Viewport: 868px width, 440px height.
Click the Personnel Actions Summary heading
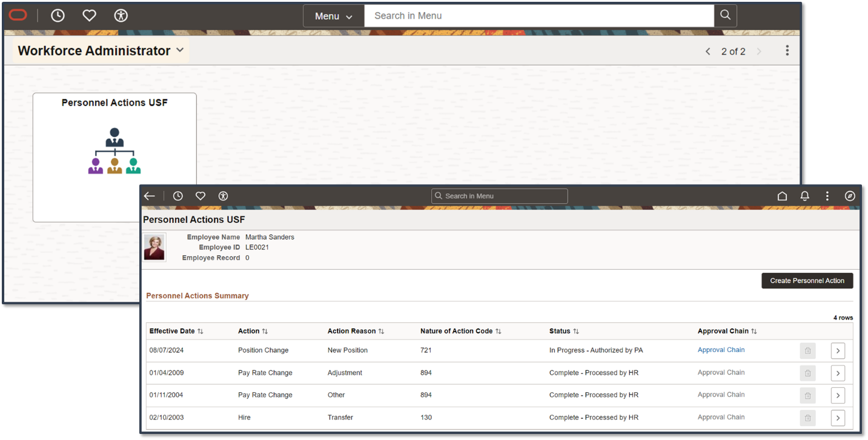(197, 296)
